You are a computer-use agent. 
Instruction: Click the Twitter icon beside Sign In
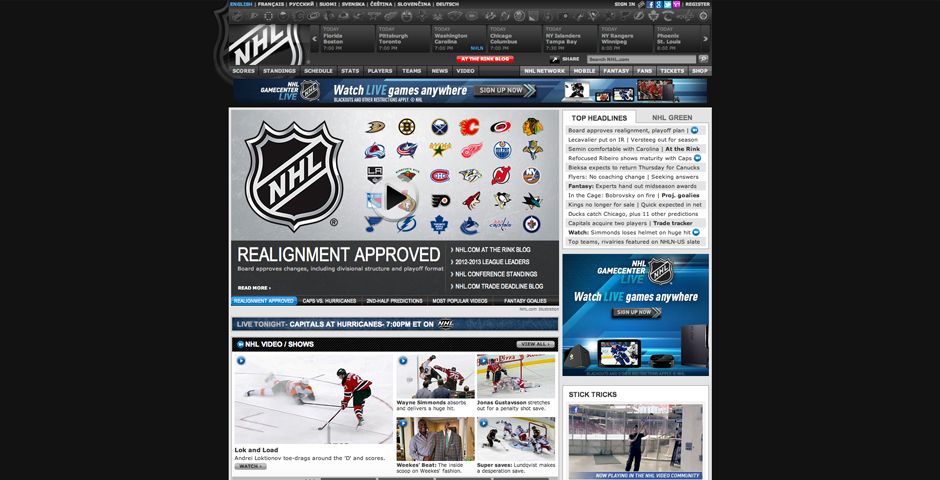[667, 4]
